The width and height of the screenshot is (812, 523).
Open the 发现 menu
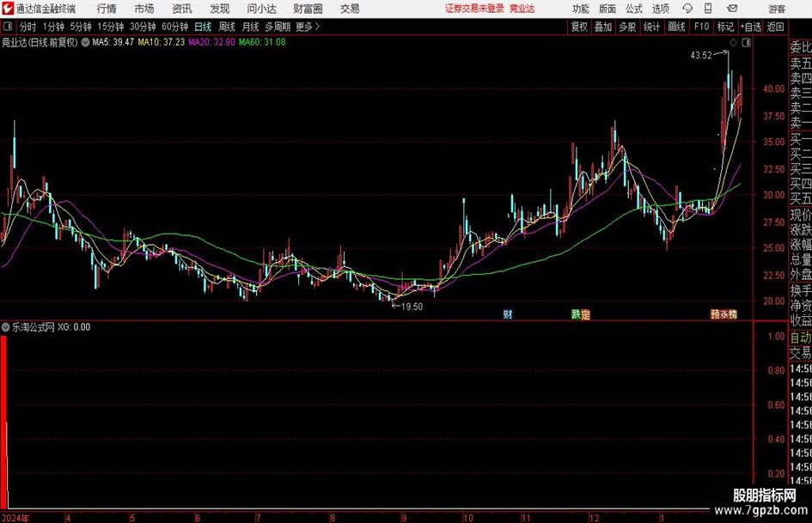[220, 9]
